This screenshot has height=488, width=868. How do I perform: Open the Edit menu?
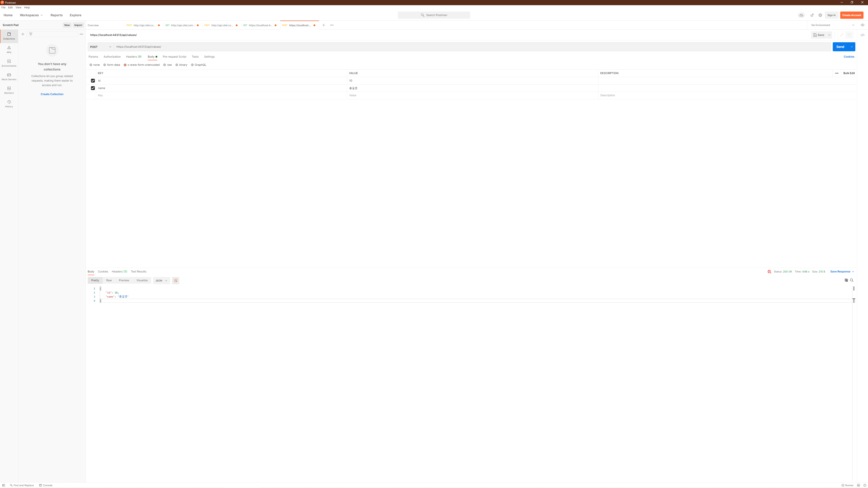[10, 7]
